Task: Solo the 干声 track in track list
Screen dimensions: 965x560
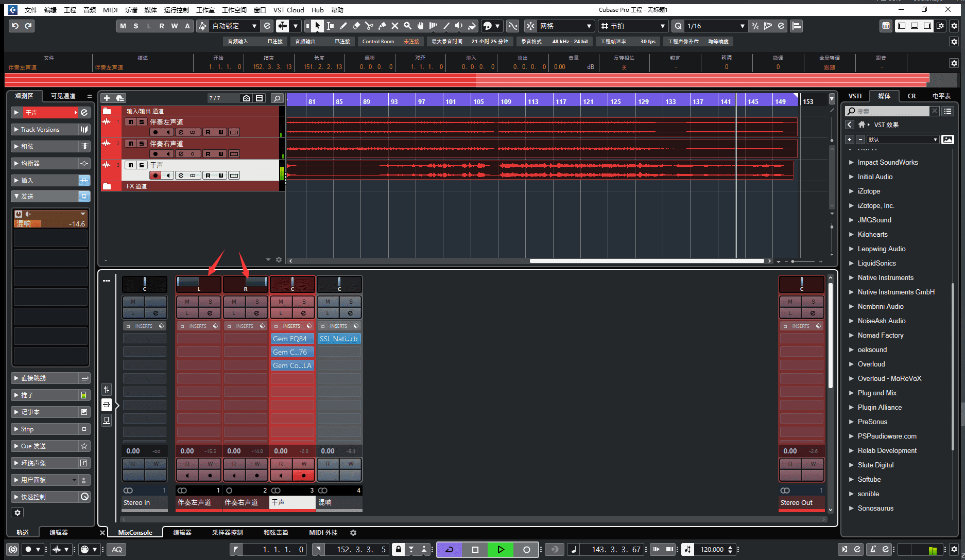Action: 141,165
